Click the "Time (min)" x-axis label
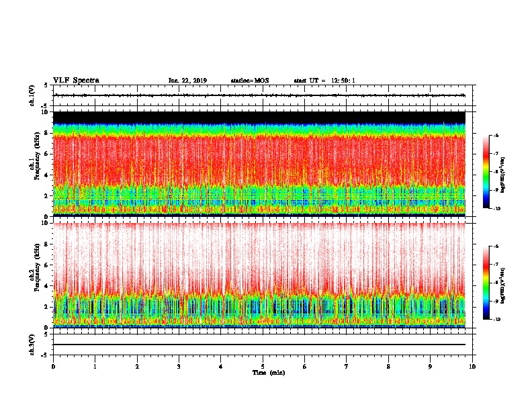The image size is (532, 411). [x=269, y=373]
